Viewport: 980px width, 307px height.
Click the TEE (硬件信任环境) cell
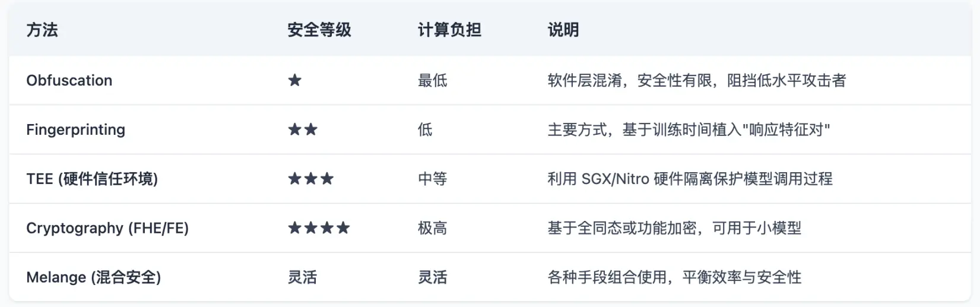coord(92,179)
